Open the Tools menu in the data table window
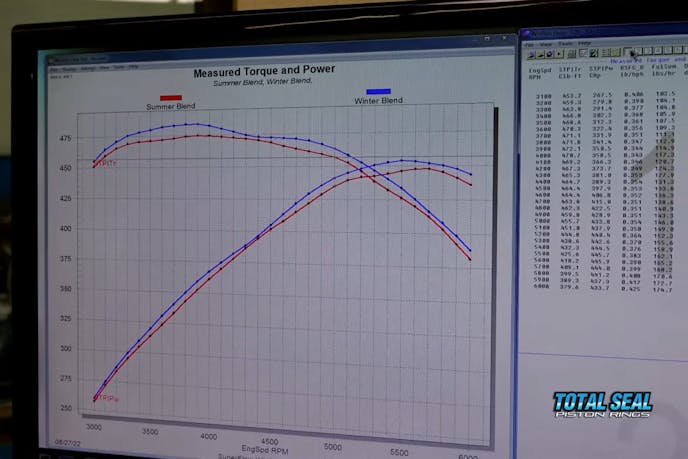688x459 pixels. tap(564, 45)
